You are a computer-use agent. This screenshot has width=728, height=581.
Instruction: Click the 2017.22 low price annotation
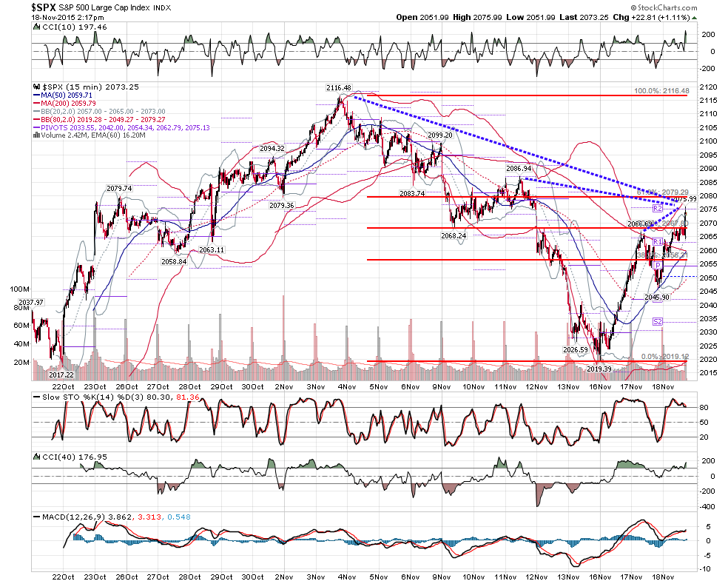(61, 375)
